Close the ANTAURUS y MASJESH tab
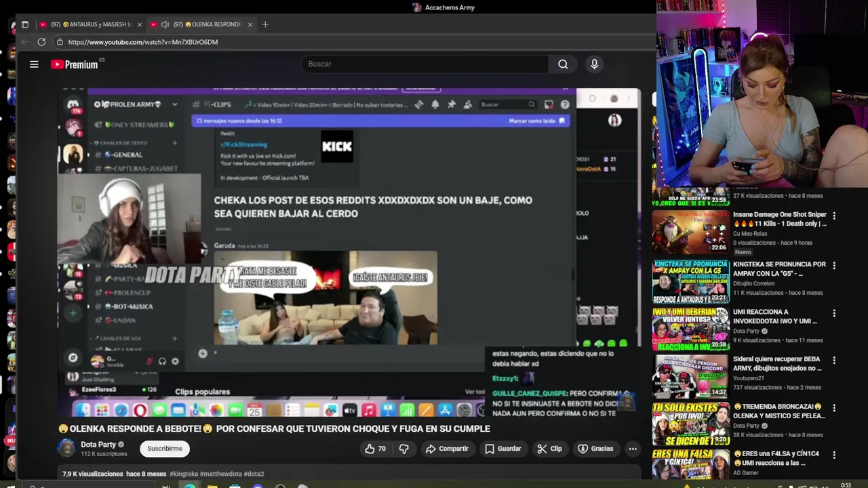868x488 pixels. coord(140,24)
